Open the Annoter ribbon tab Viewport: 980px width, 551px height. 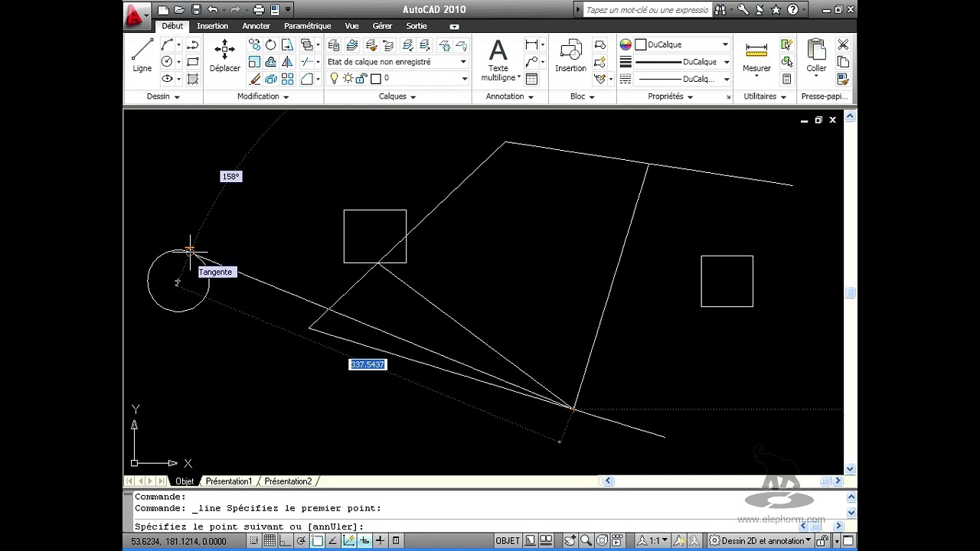256,26
